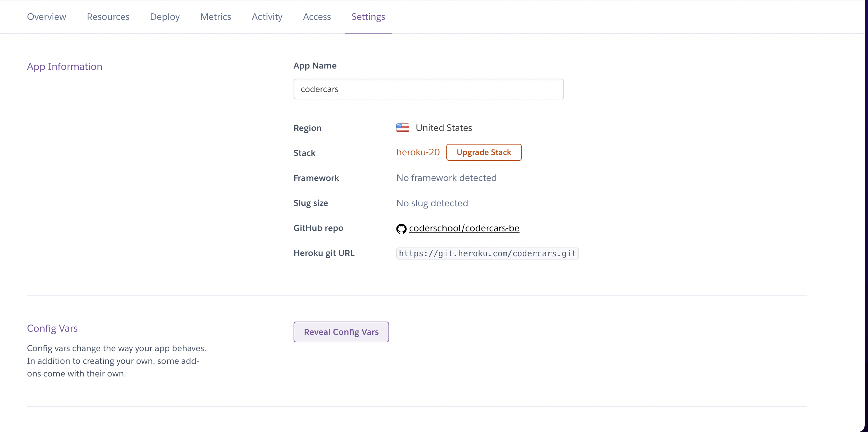The image size is (868, 432).
Task: Click the No framework detected text
Action: (446, 178)
